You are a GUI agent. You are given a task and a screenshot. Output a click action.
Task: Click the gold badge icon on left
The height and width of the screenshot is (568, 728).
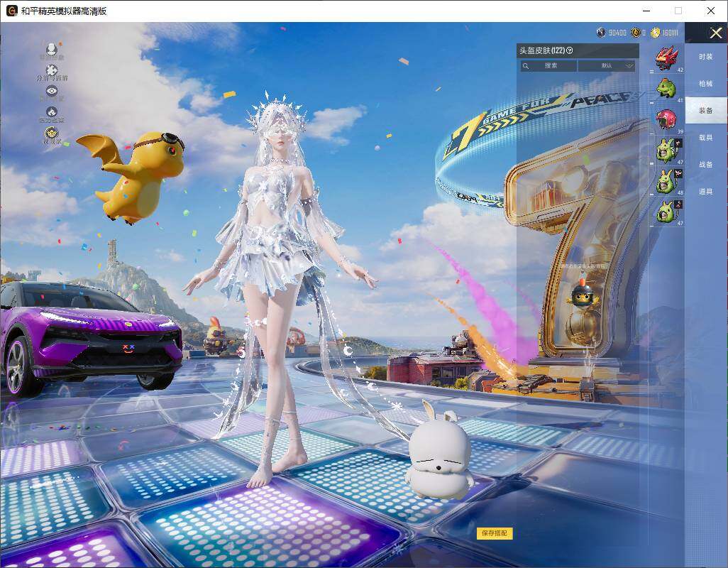(x=52, y=135)
